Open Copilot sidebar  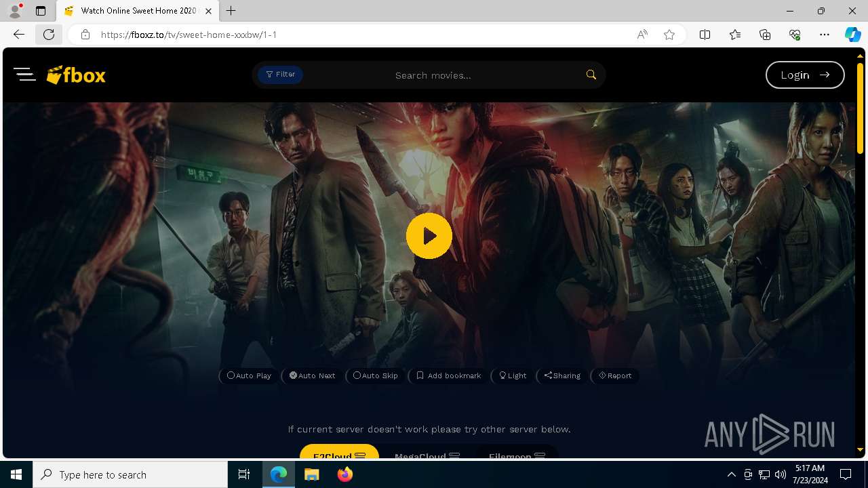[x=853, y=35]
